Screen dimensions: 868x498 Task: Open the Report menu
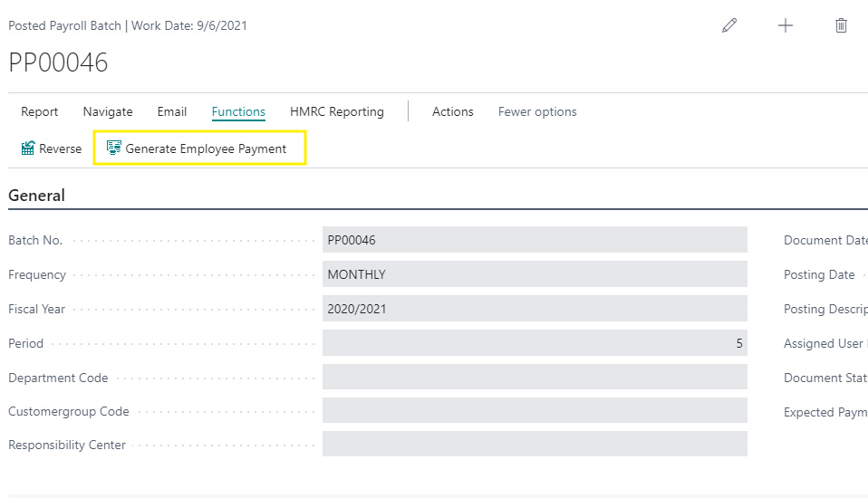(x=39, y=111)
